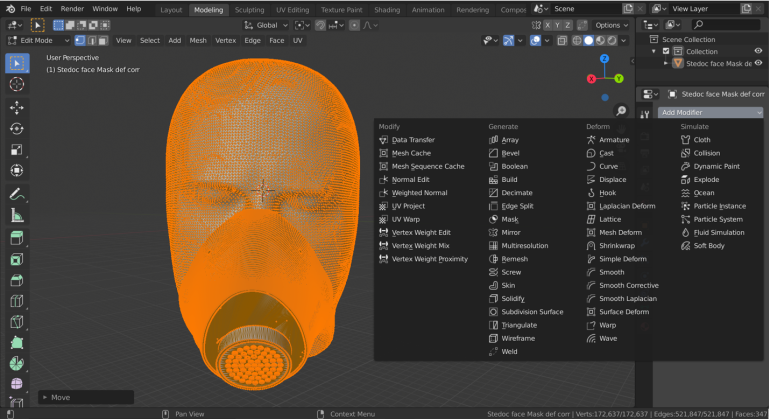Viewport: 770px width, 419px height.
Task: Switch to face select mode
Action: tap(104, 41)
